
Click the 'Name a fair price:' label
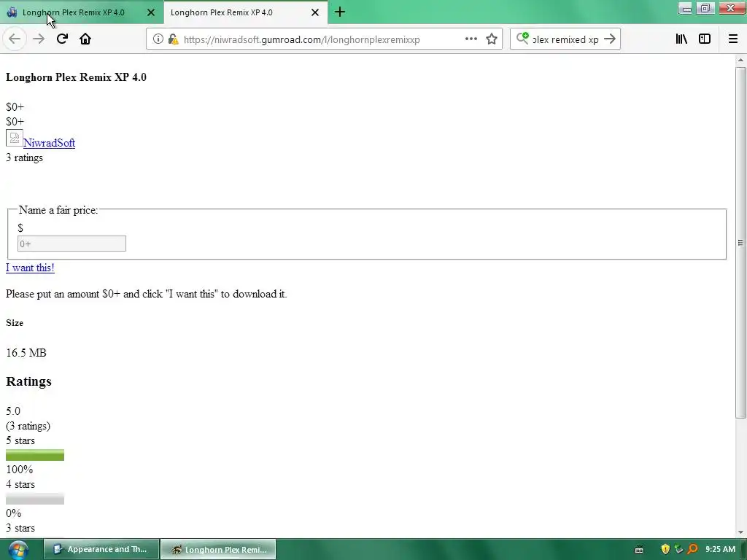[x=58, y=210]
